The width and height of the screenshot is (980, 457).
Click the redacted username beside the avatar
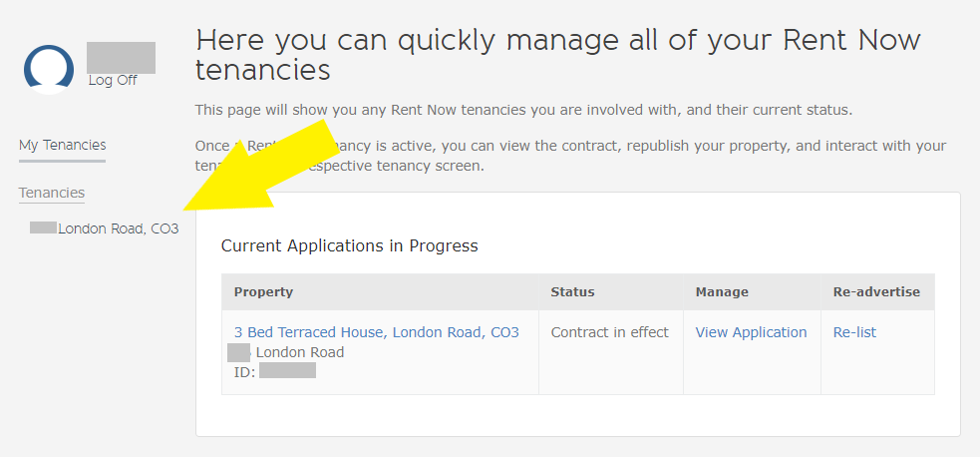pos(122,58)
